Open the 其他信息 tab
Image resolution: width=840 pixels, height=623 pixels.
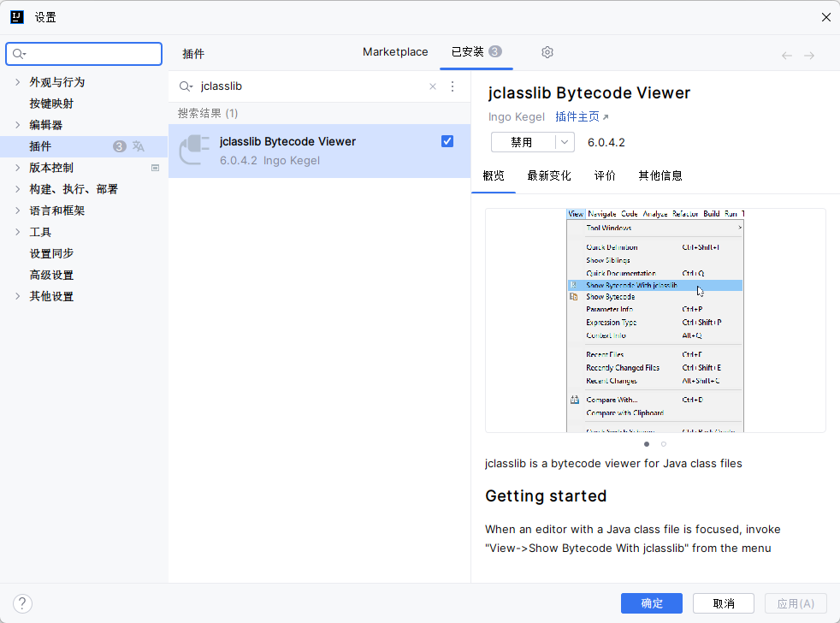pyautogui.click(x=660, y=175)
